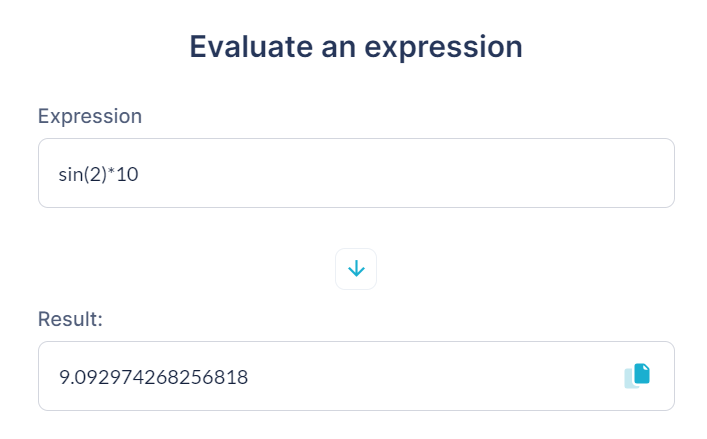Click the Result label
The image size is (707, 439).
point(71,319)
